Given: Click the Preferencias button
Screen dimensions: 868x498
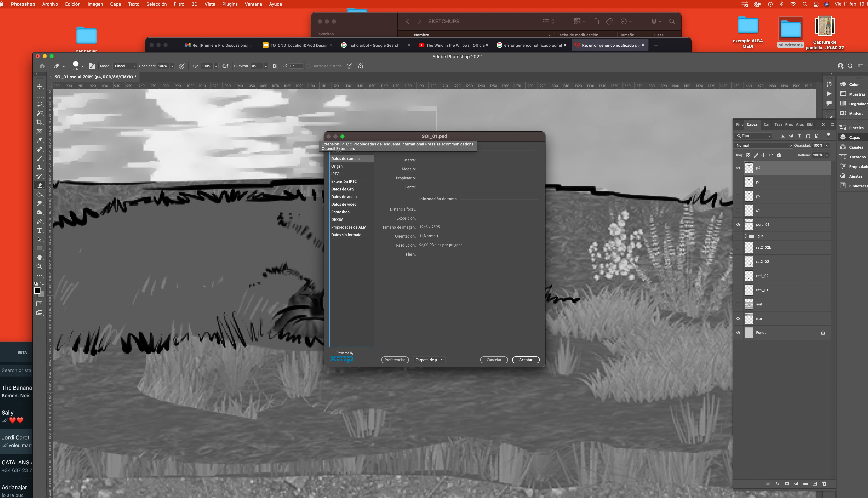Looking at the screenshot, I should [395, 360].
